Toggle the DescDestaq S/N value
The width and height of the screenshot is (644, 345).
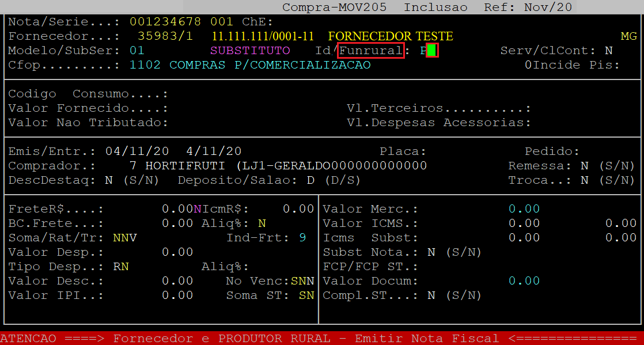pos(108,180)
